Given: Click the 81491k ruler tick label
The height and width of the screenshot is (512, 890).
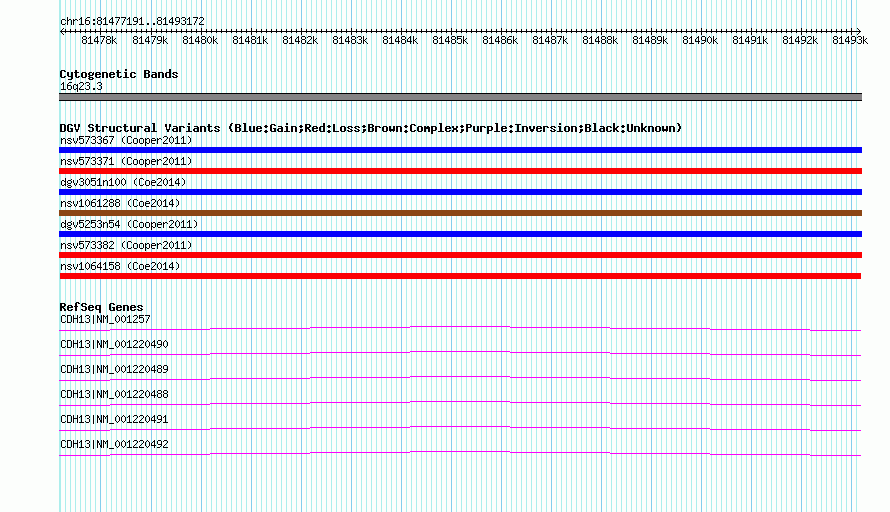Looking at the screenshot, I should [x=750, y=40].
